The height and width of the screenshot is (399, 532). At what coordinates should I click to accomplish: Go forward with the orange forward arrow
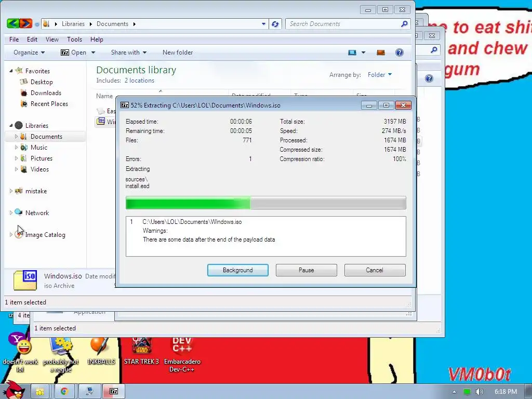pyautogui.click(x=26, y=23)
